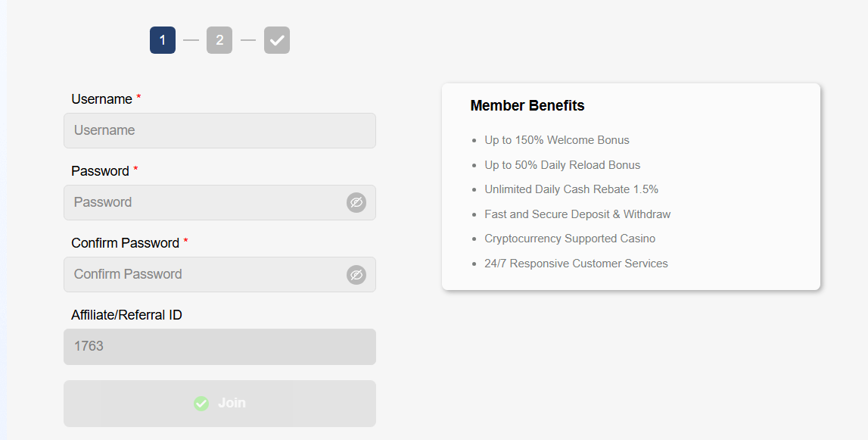Click the 50% Daily Reload Bonus item

click(x=562, y=165)
